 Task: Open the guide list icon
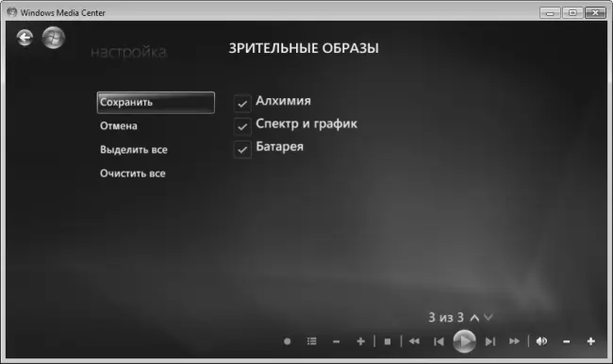311,341
